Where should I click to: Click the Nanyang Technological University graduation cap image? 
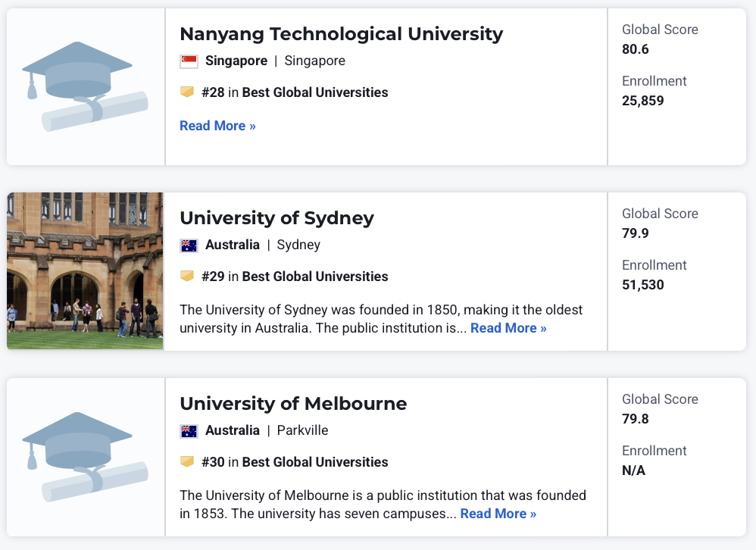pyautogui.click(x=86, y=87)
